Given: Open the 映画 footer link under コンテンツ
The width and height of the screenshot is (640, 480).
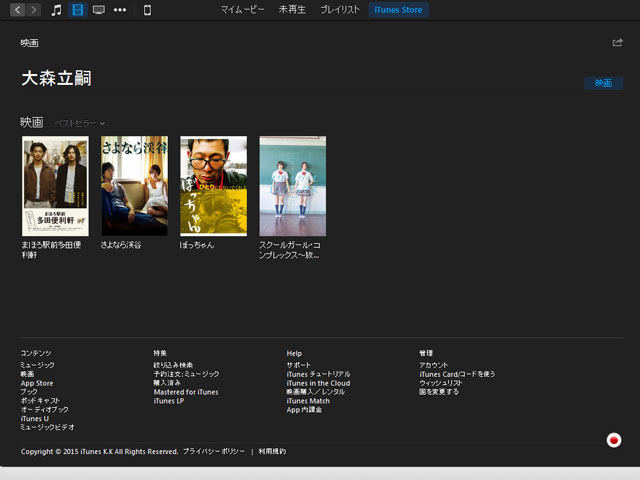Looking at the screenshot, I should (27, 374).
